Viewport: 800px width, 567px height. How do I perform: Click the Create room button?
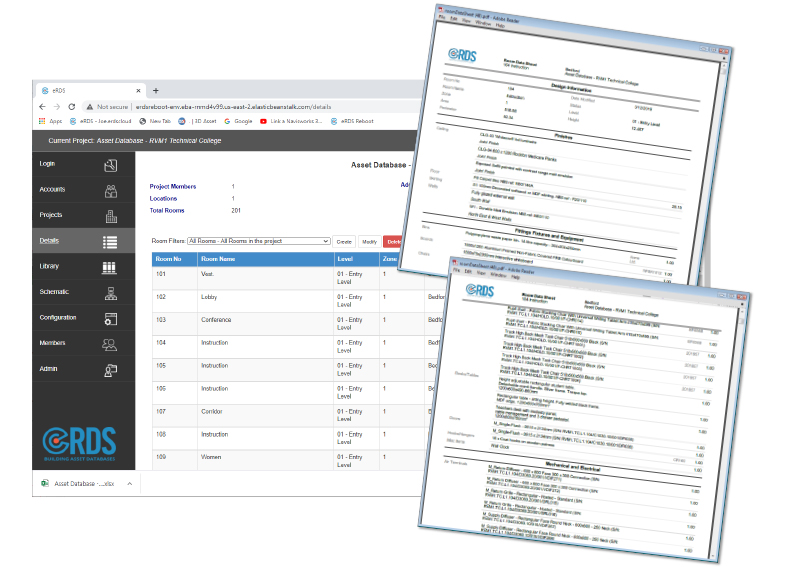click(344, 241)
